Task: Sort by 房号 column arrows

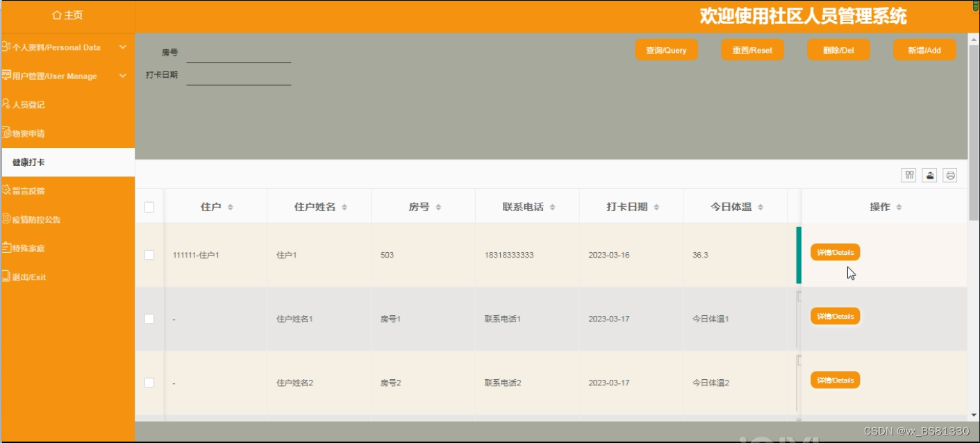Action: (x=438, y=208)
